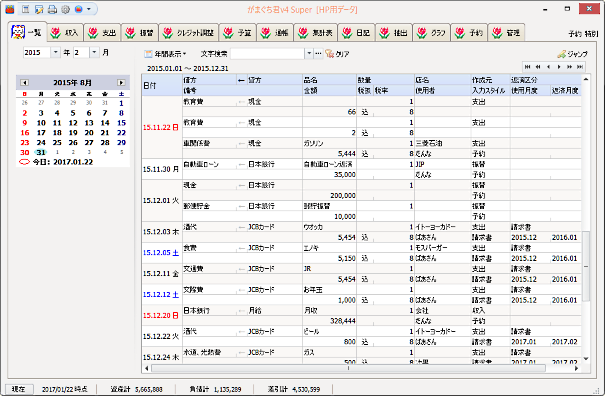Click the colored ball icon in quick toolbar
This screenshot has width=605, height=396.
[x=79, y=9]
